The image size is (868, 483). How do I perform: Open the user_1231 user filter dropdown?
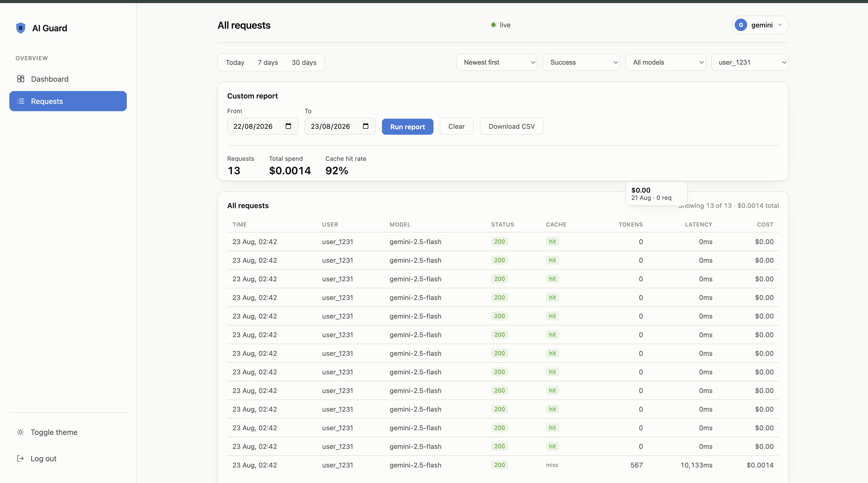pos(750,62)
